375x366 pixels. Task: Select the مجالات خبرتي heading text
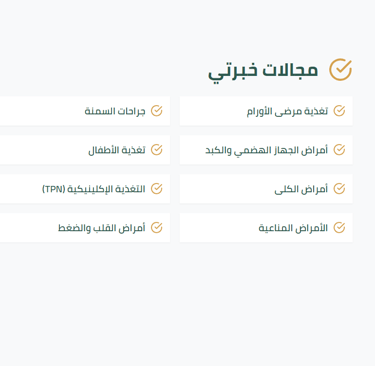(263, 71)
